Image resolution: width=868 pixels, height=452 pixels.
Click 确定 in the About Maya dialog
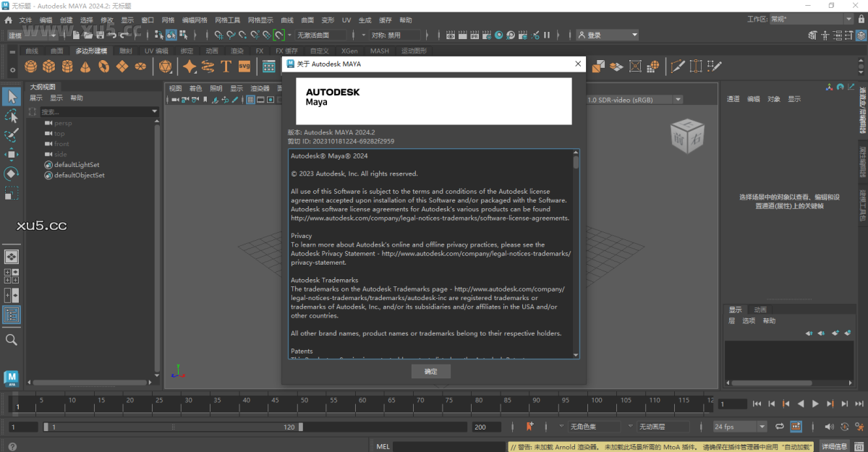430,371
